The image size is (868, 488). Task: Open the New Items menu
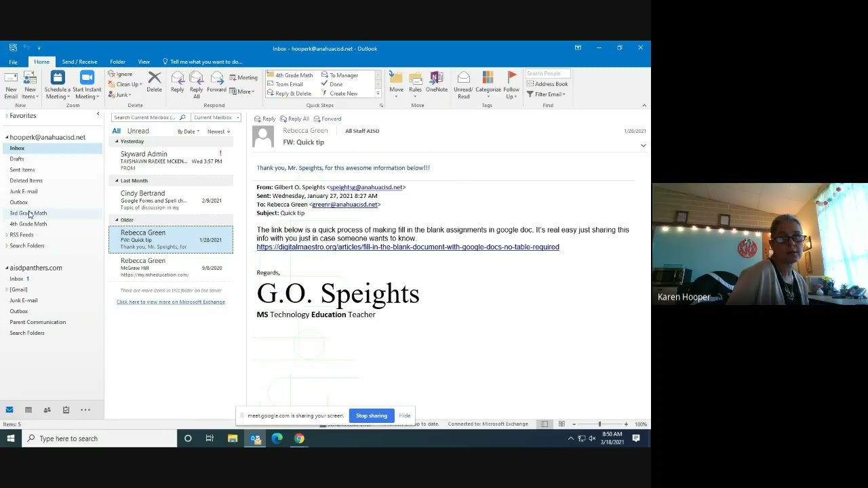30,85
